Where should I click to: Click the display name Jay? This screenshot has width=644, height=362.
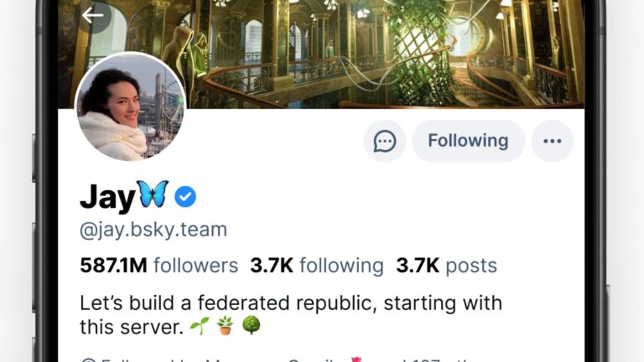click(106, 197)
